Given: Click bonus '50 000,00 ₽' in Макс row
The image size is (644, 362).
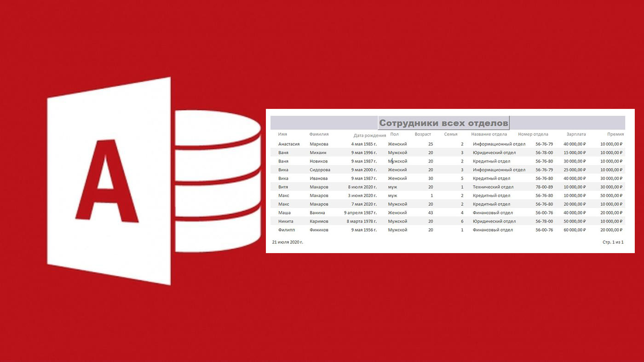Looking at the screenshot, I should click(611, 196).
